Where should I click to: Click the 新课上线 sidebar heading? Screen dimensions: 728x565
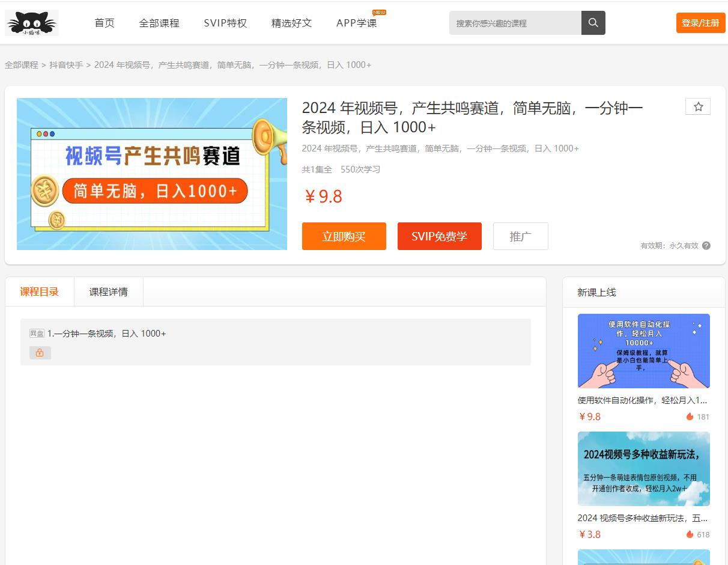(596, 292)
